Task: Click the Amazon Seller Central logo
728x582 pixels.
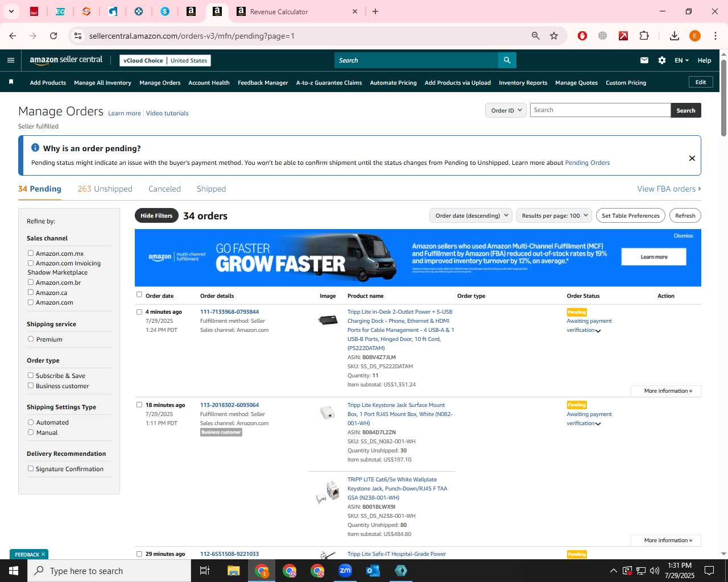Action: pyautogui.click(x=66, y=60)
